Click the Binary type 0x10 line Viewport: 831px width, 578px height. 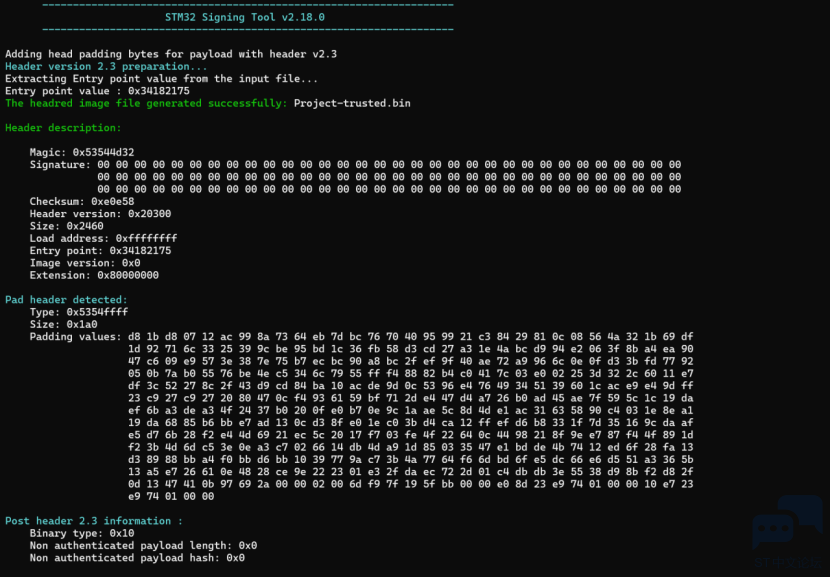[82, 533]
